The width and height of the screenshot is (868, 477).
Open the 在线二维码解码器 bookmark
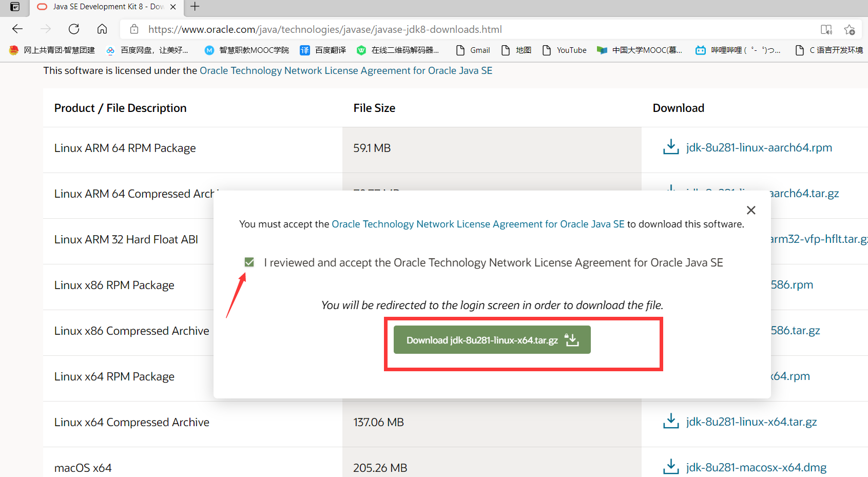(x=398, y=50)
